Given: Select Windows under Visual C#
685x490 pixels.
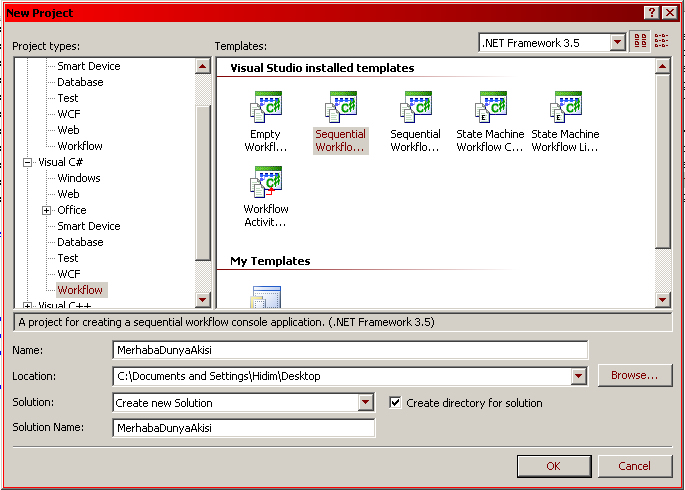Looking at the screenshot, I should click(79, 178).
